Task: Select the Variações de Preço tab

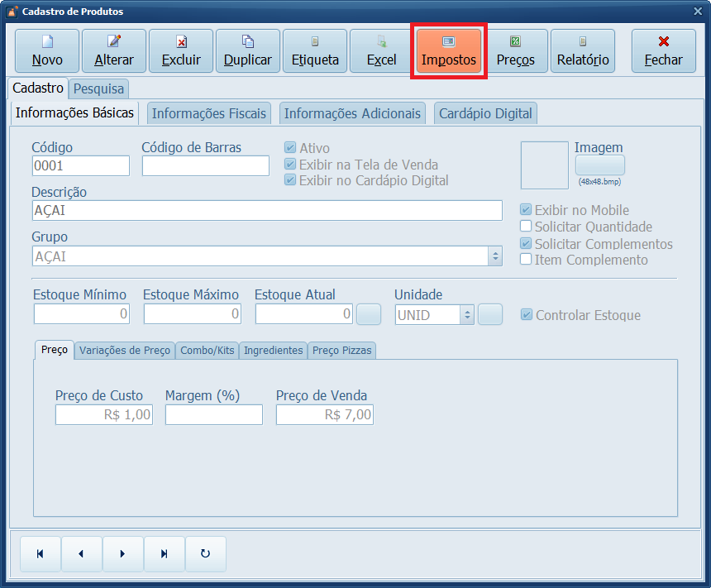Action: click(x=124, y=351)
